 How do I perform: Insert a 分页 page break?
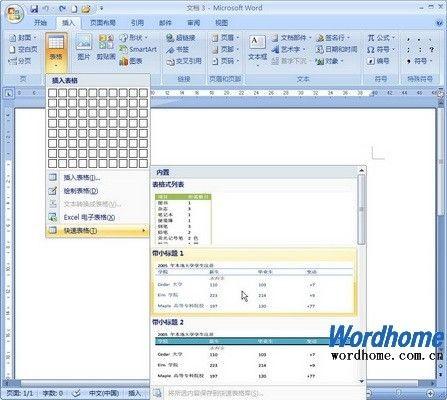tap(20, 61)
